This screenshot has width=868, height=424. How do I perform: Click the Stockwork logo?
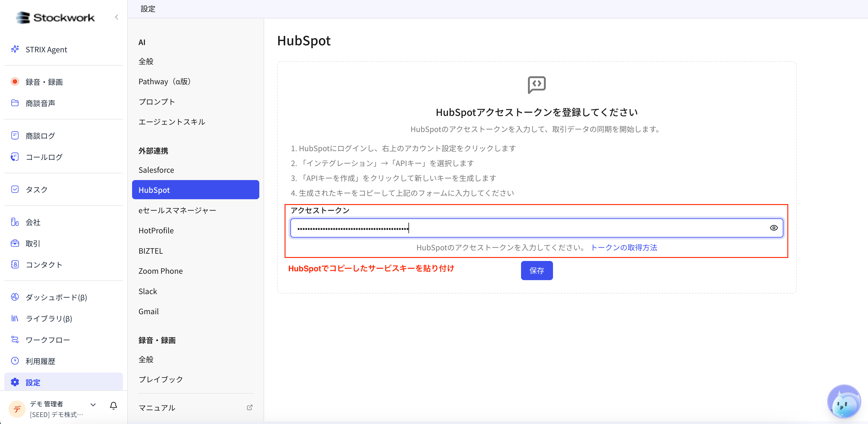[56, 18]
